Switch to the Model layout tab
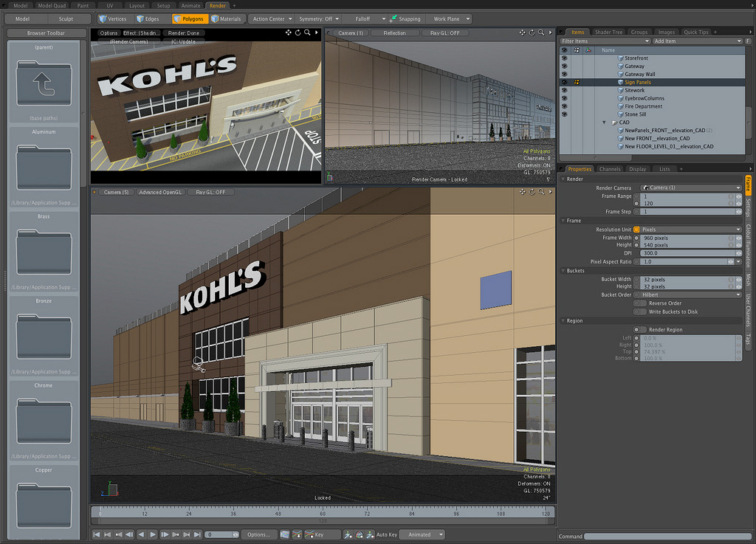Viewport: 756px width, 544px height. pyautogui.click(x=20, y=5)
